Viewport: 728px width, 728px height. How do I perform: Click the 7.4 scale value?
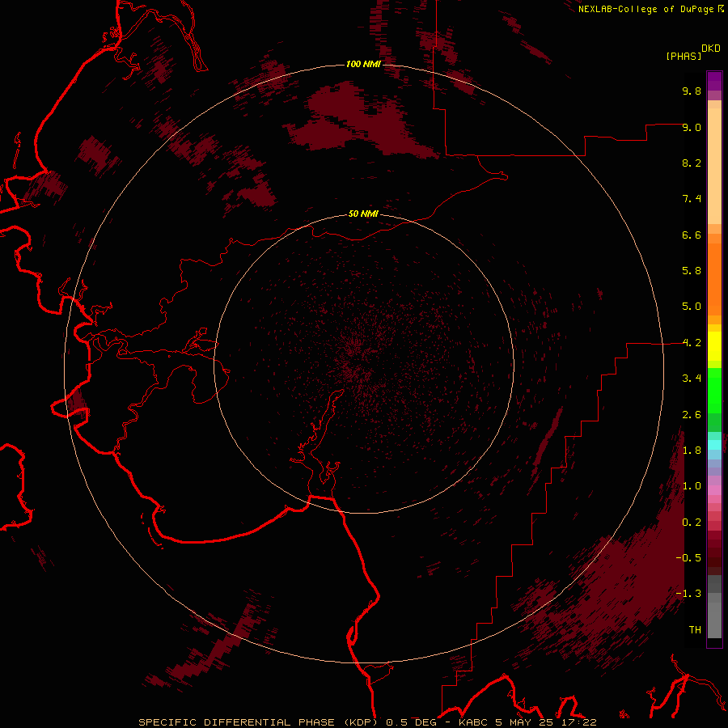click(x=692, y=199)
